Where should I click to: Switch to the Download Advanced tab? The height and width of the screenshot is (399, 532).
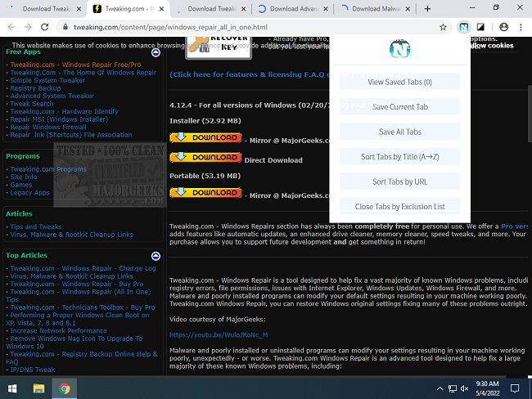tap(292, 9)
